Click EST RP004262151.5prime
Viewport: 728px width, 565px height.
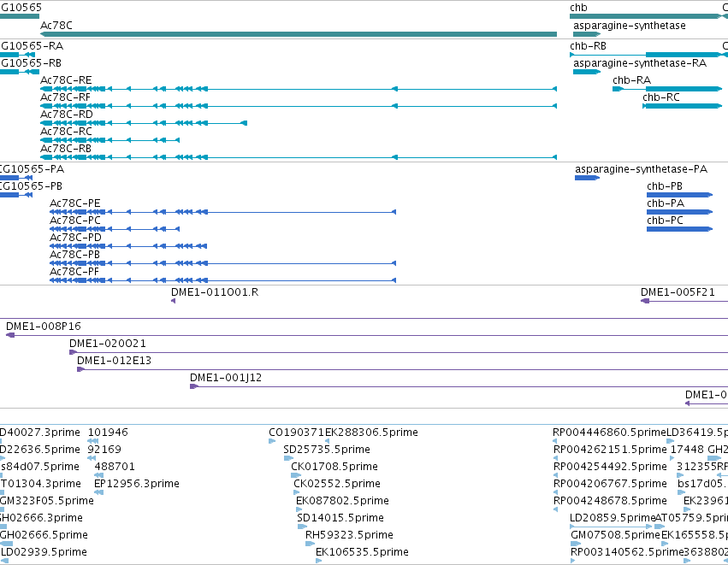coord(556,458)
